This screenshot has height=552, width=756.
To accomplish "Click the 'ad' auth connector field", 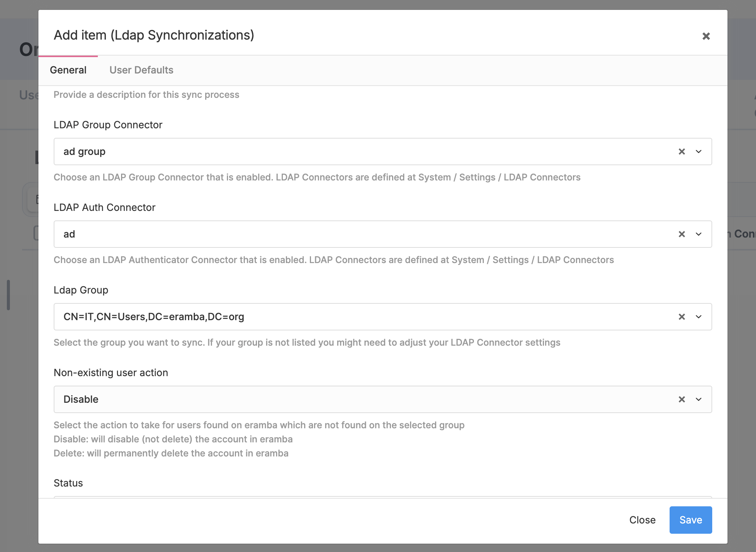I will [x=343, y=234].
